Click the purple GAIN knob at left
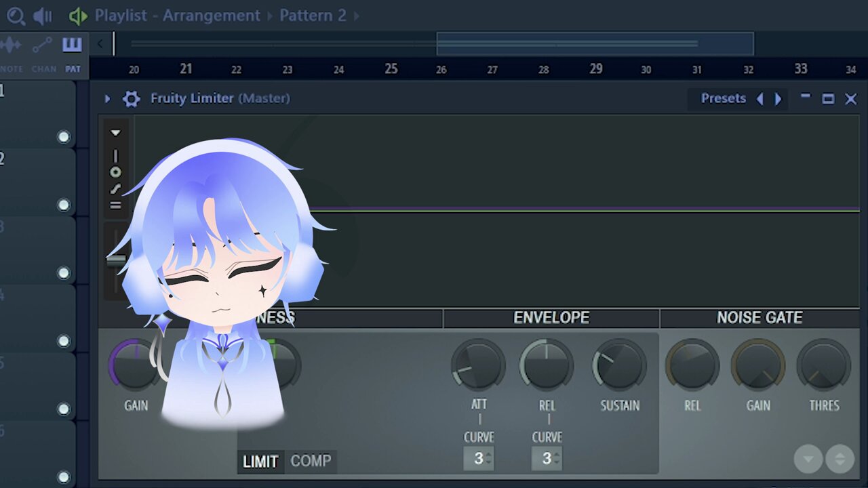This screenshot has height=488, width=868. [135, 365]
